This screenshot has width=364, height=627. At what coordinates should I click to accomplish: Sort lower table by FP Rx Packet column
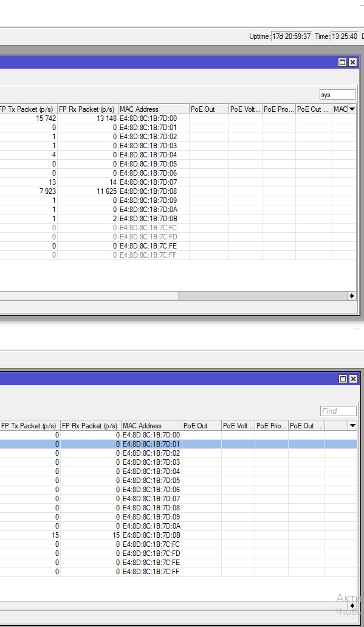pos(91,425)
